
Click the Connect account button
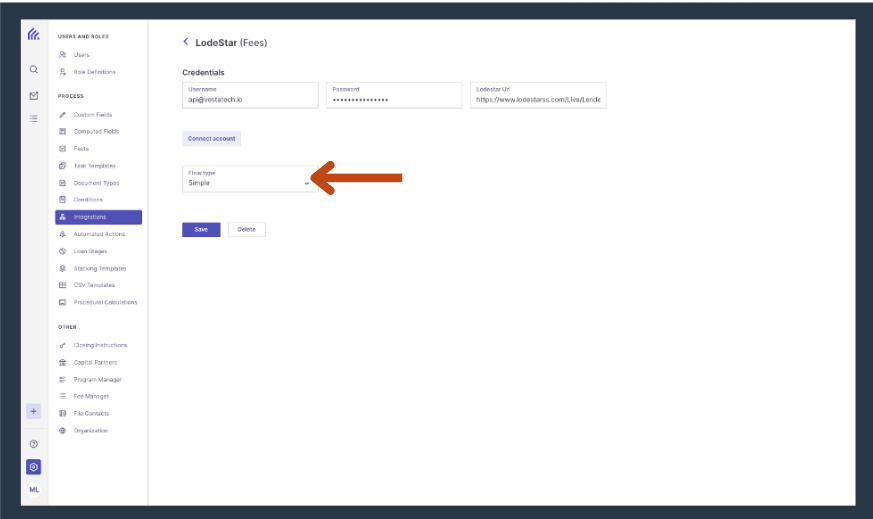[212, 139]
